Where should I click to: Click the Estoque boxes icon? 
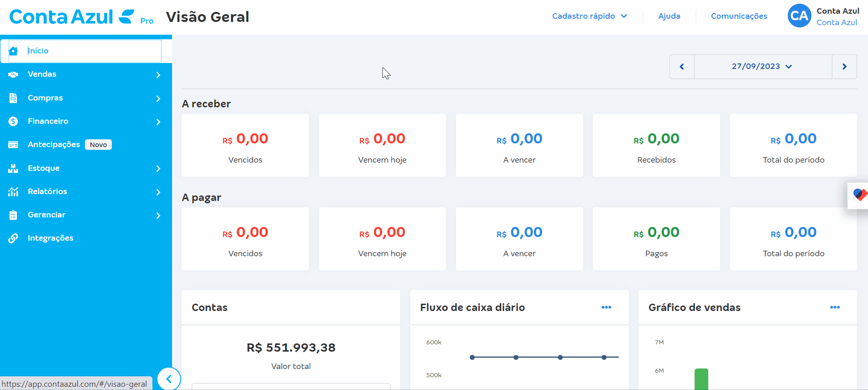13,168
